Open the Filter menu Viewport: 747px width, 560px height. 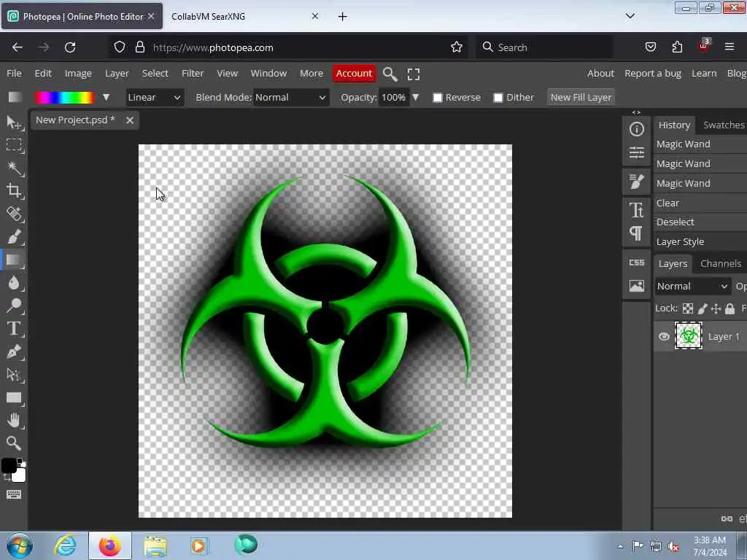[193, 74]
